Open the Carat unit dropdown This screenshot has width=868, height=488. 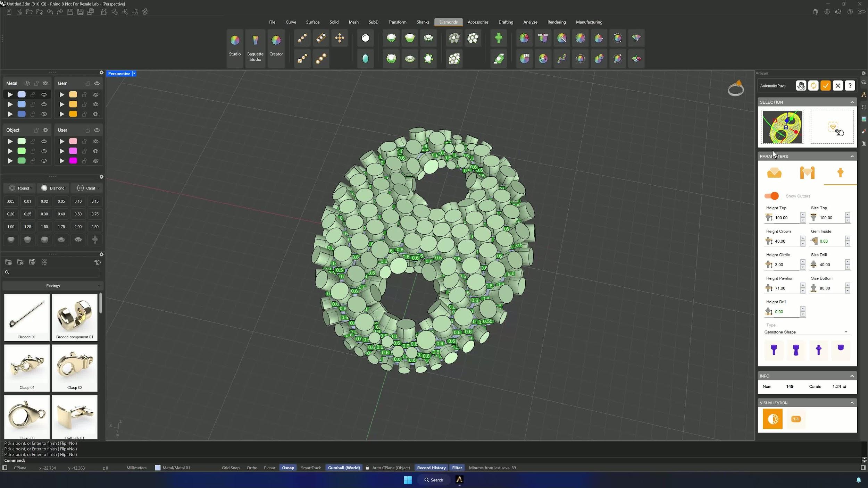click(88, 188)
